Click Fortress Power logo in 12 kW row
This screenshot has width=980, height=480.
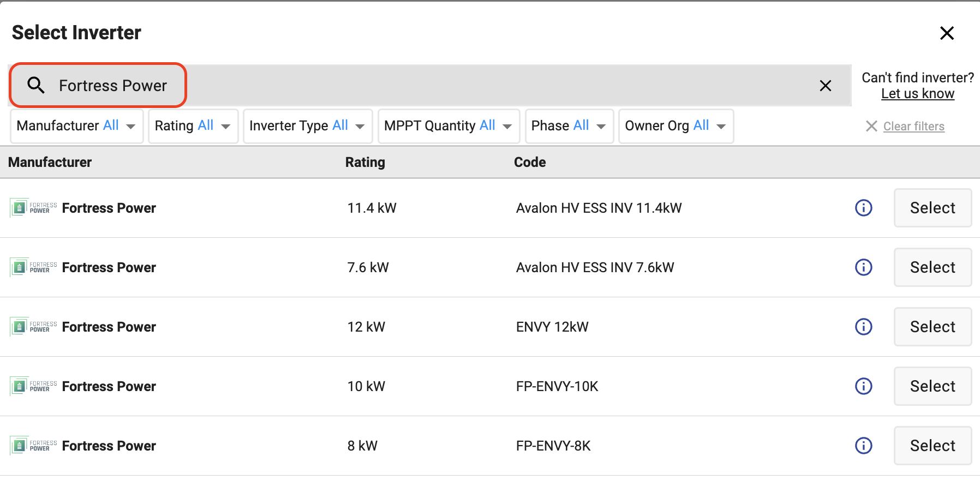[x=33, y=327]
